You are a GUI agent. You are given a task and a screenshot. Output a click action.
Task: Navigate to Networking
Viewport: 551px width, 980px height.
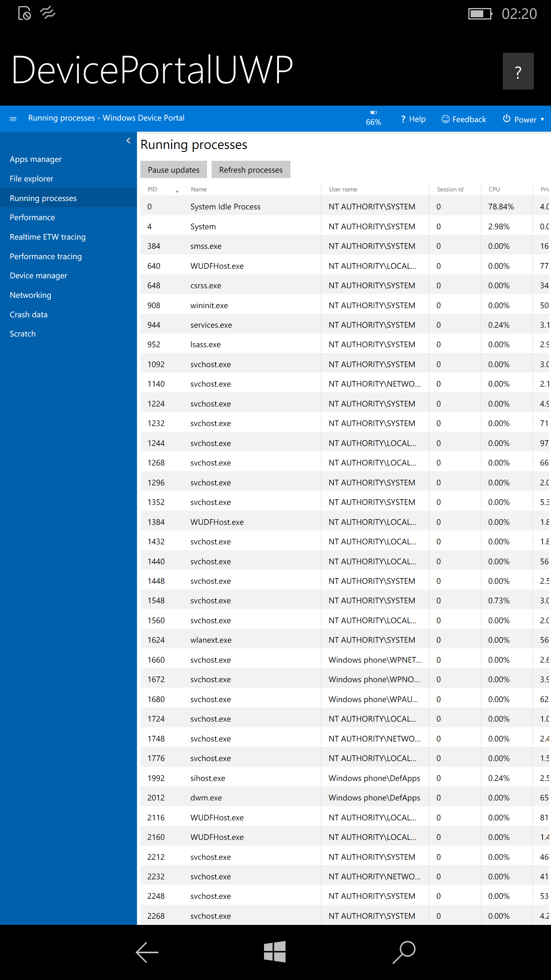click(68, 295)
